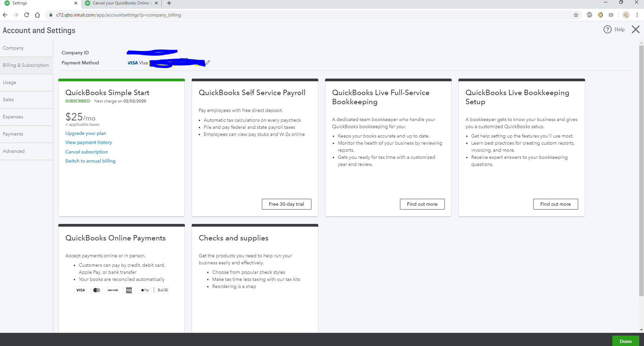Click the site lock icon in address bar
Viewport: 644px width, 346px height.
pyautogui.click(x=51, y=15)
